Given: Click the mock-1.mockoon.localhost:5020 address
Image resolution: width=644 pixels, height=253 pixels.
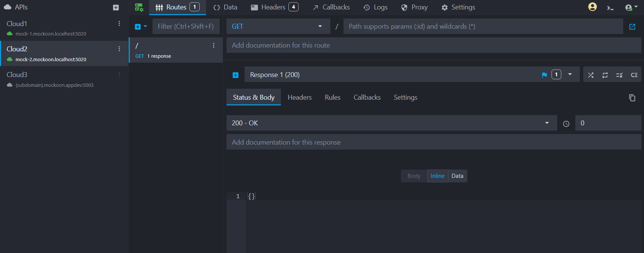Looking at the screenshot, I should coord(51,34).
